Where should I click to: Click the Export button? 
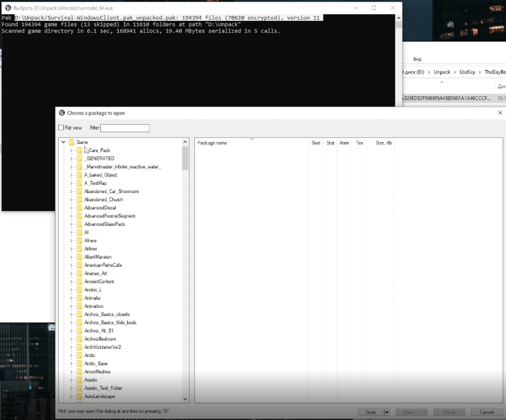pyautogui.click(x=449, y=412)
